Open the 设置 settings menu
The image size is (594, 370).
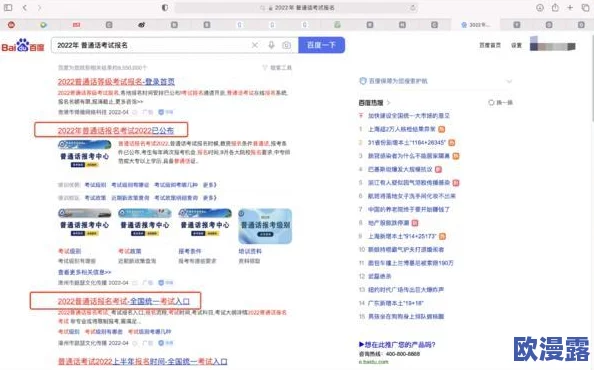coord(516,45)
